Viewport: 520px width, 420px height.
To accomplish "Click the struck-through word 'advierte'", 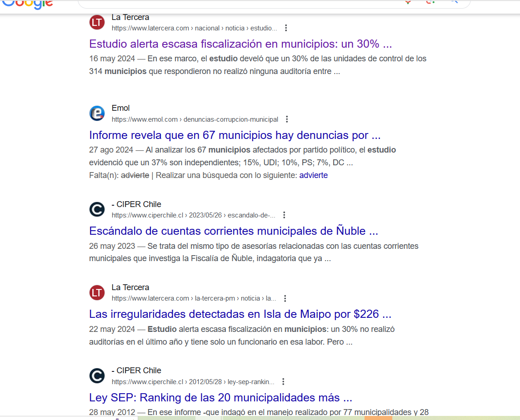I will point(135,175).
